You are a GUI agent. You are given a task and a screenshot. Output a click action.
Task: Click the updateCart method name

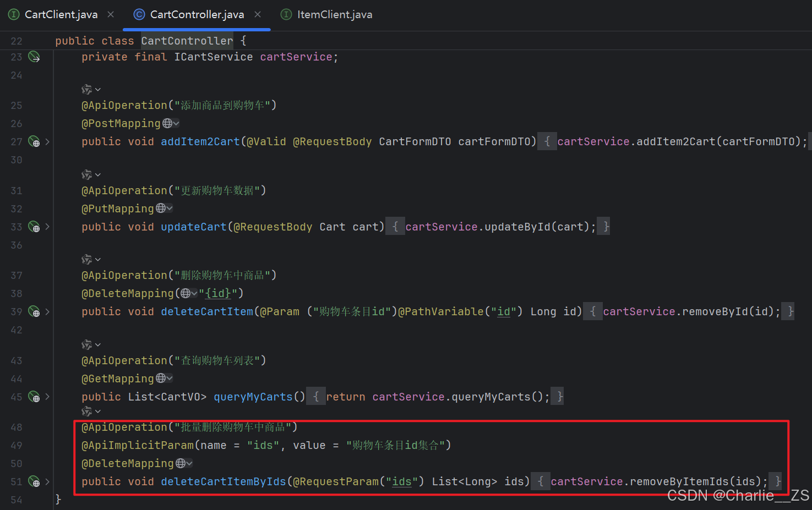[x=194, y=227]
